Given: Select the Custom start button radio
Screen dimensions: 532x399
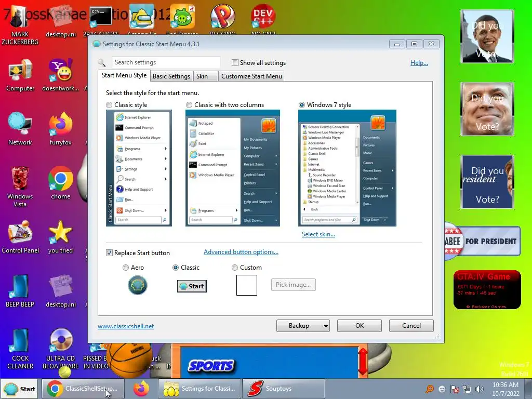Looking at the screenshot, I should (235, 268).
